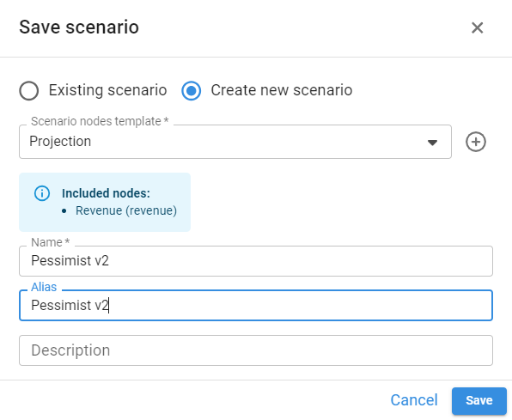Click the Included nodes info box

[x=105, y=202]
